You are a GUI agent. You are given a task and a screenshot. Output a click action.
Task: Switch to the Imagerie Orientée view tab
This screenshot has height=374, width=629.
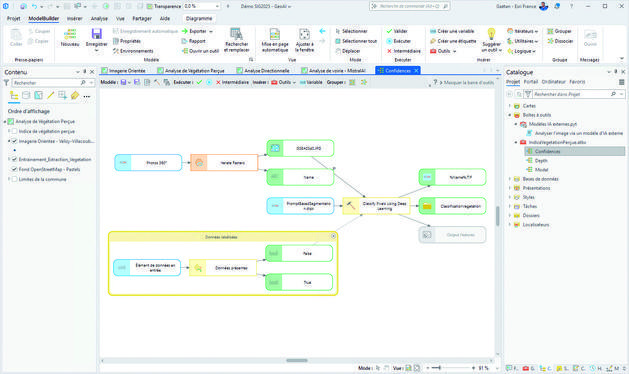tap(124, 71)
